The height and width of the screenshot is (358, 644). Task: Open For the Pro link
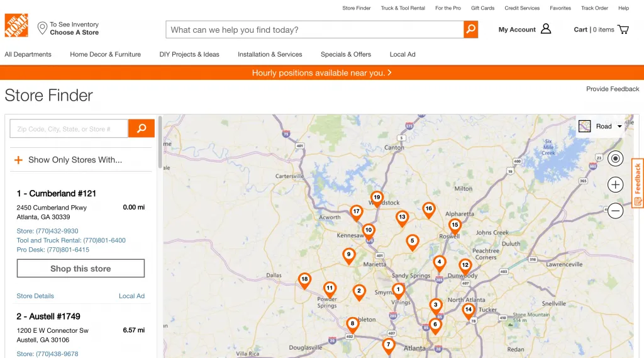click(x=448, y=8)
